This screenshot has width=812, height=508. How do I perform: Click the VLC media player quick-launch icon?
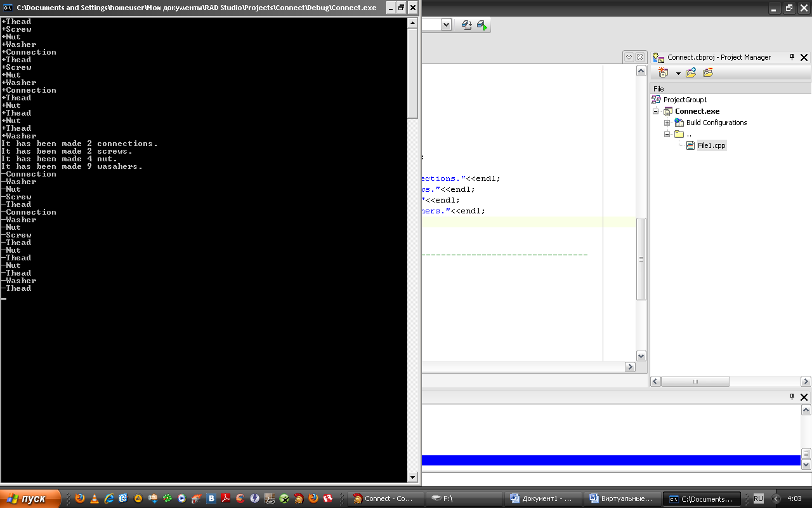coord(95,498)
